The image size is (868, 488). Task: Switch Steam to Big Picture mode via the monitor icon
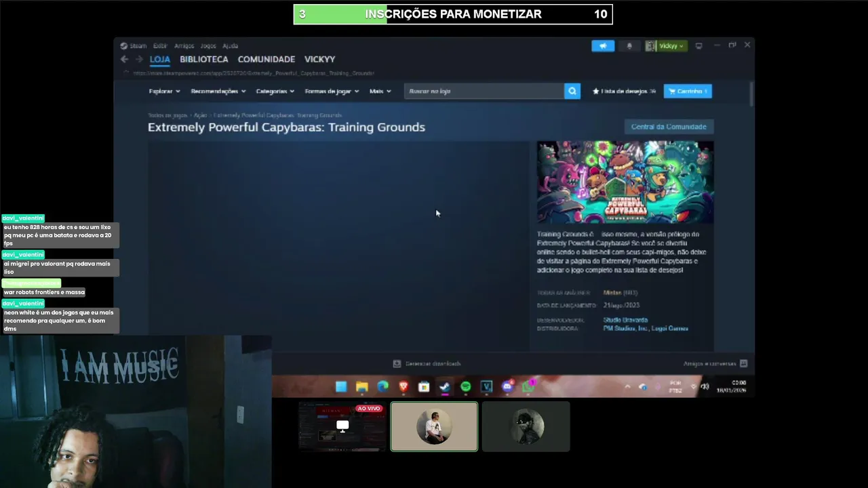(x=698, y=45)
